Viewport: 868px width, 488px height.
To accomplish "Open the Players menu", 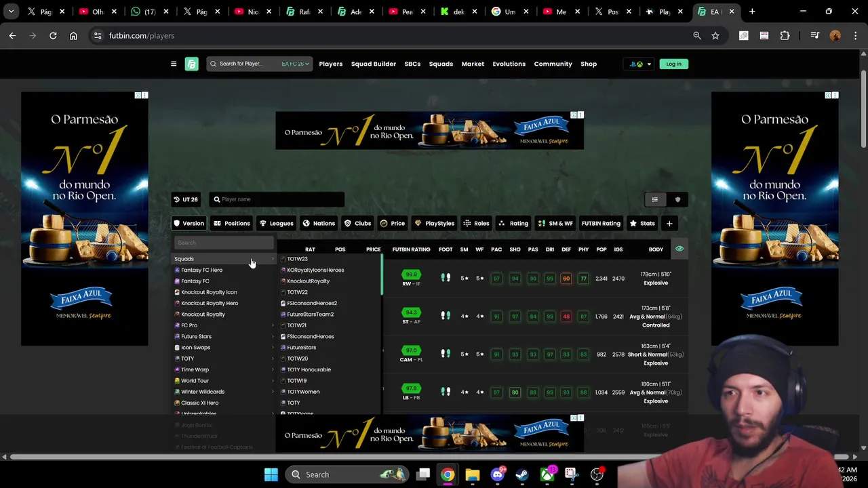I will [331, 64].
